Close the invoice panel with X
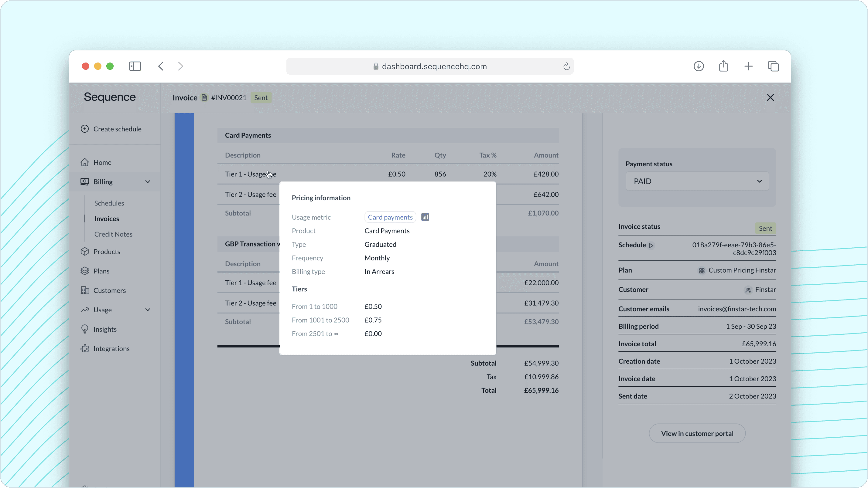This screenshot has height=488, width=868. point(770,98)
